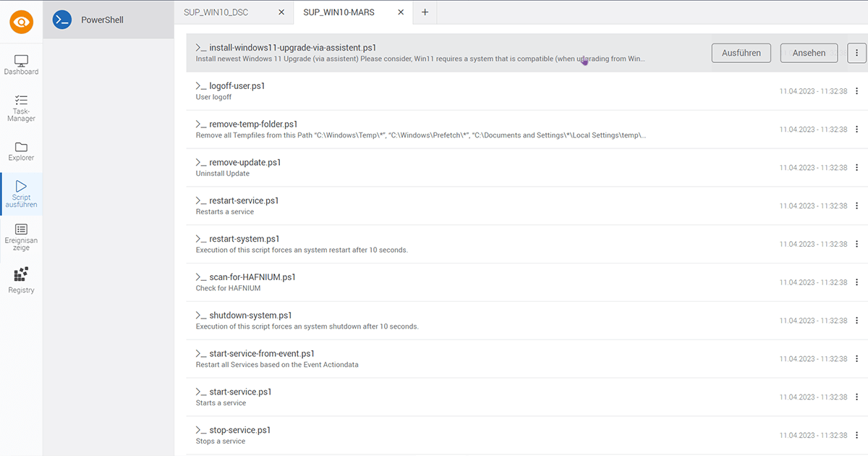The width and height of the screenshot is (868, 456).
Task: Select the PowerShell script category
Action: click(101, 20)
